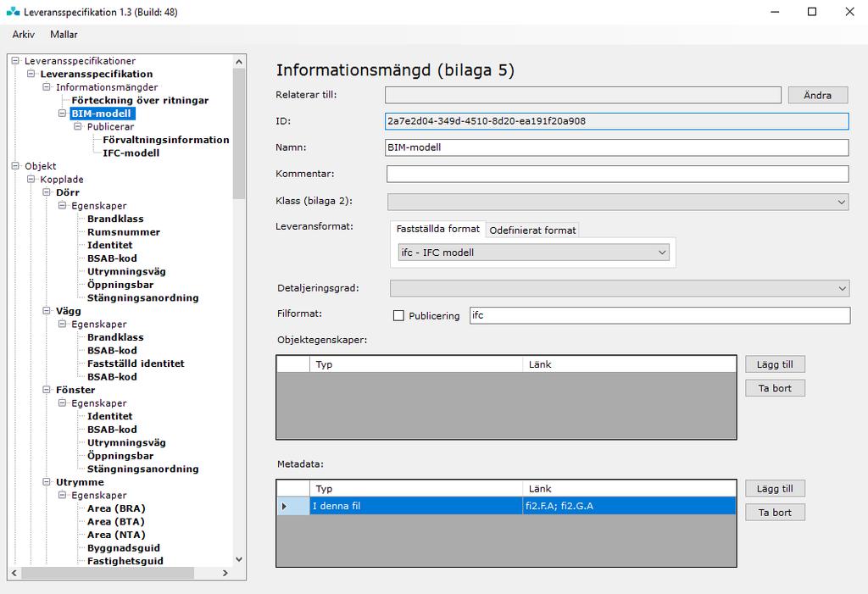
Task: Collapse Egenskaper under Utrymme
Action: pyautogui.click(x=62, y=495)
